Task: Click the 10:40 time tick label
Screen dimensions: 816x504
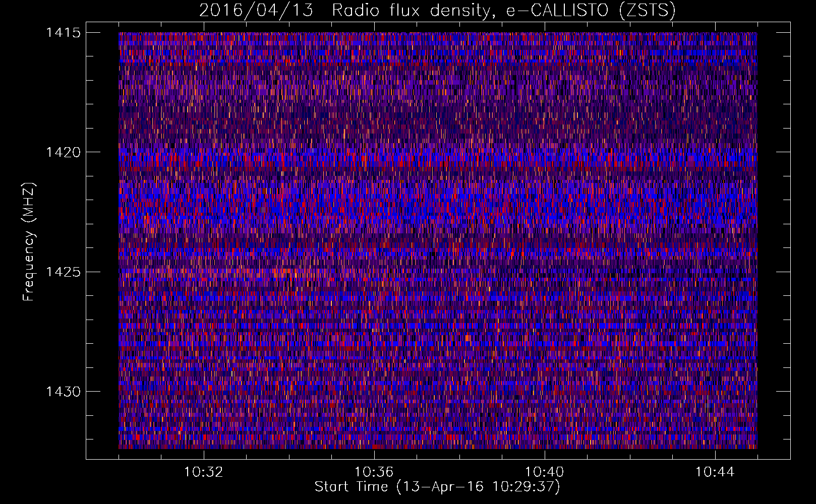Action: point(545,472)
